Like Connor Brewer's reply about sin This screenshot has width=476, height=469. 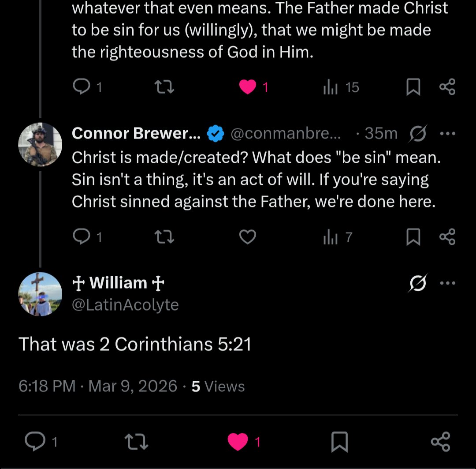[x=247, y=237]
